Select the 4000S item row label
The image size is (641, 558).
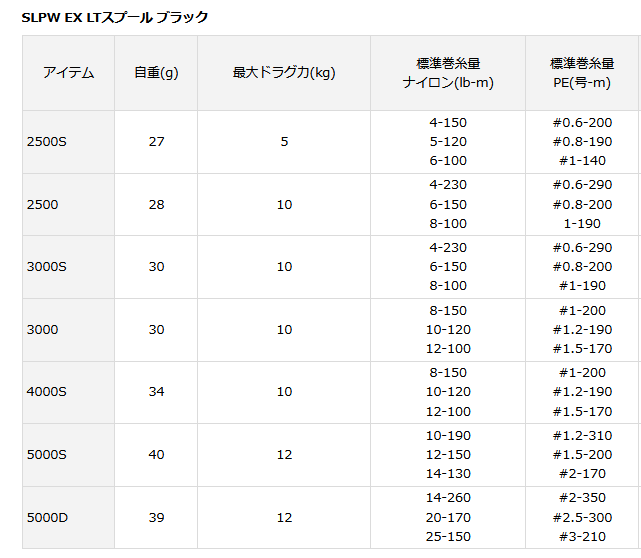[47, 392]
